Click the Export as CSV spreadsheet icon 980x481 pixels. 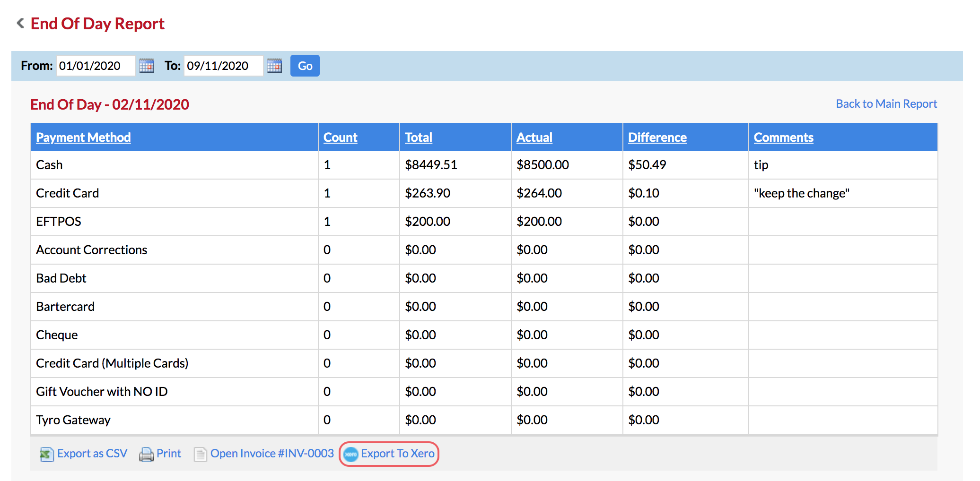pyautogui.click(x=46, y=454)
